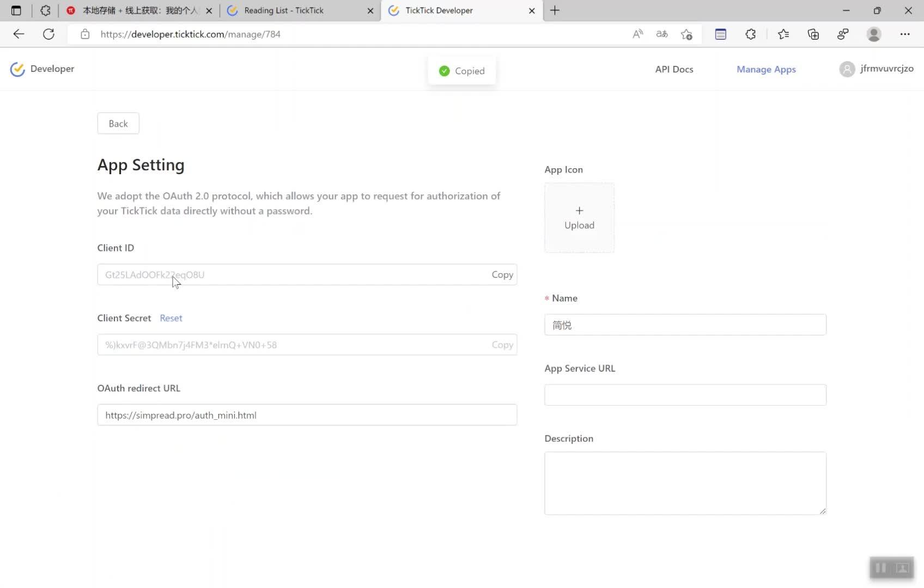924x588 pixels.
Task: Open the jfrmvuvrcjzo account avatar
Action: pyautogui.click(x=847, y=69)
